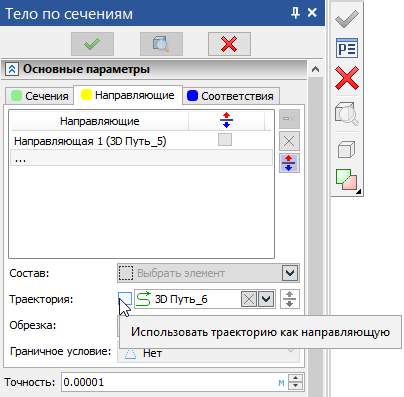Viewport: 404px width, 397px height.
Task: Click the green-red overlapping squares icon
Action: (347, 180)
